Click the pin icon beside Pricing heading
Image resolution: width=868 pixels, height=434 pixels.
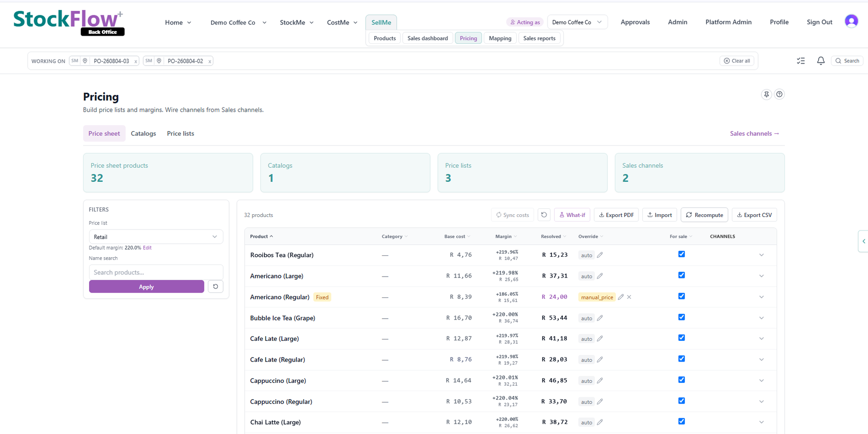click(766, 94)
